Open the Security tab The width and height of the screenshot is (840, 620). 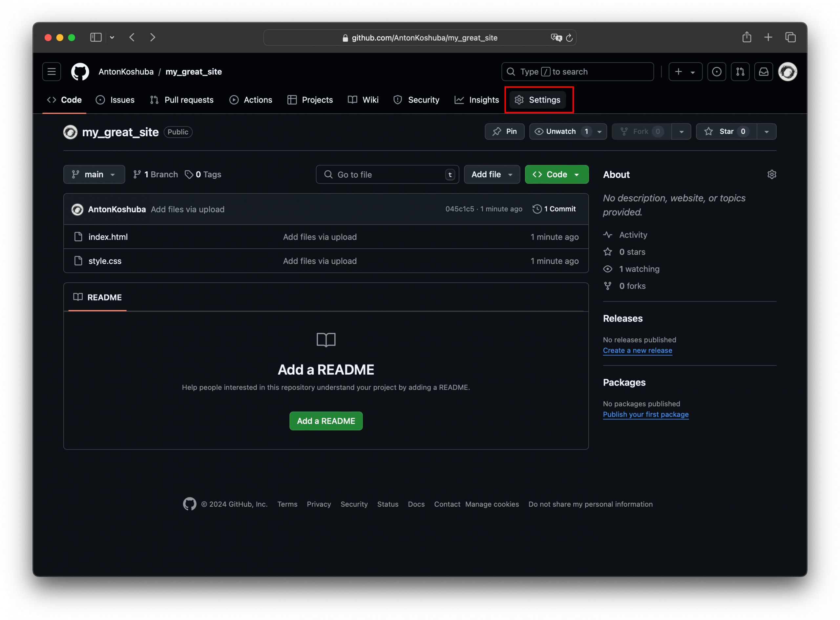[x=416, y=100]
